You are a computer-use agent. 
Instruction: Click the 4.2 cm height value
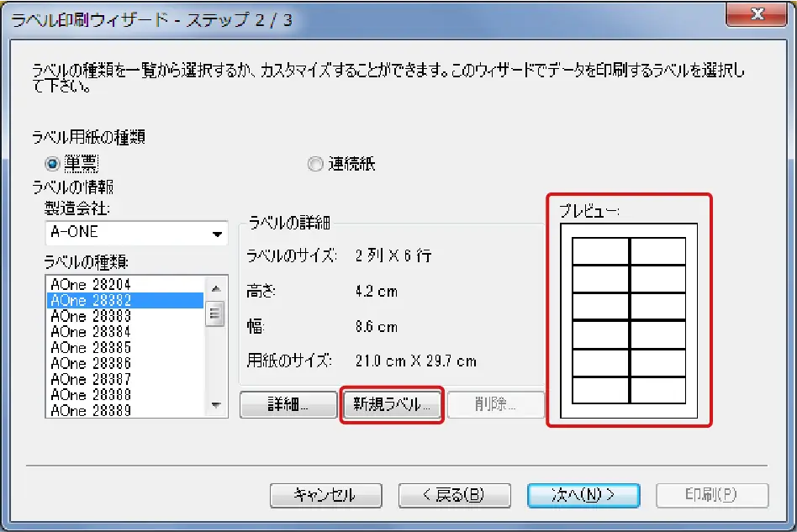pyautogui.click(x=376, y=291)
